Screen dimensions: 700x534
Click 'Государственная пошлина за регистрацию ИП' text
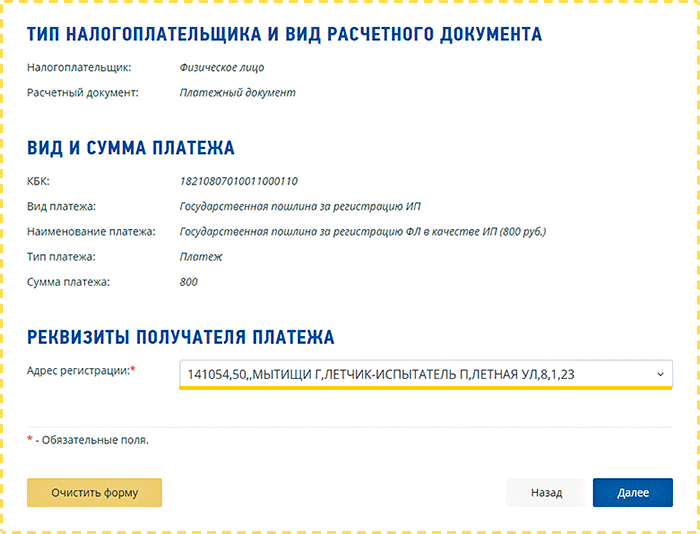[x=300, y=207]
